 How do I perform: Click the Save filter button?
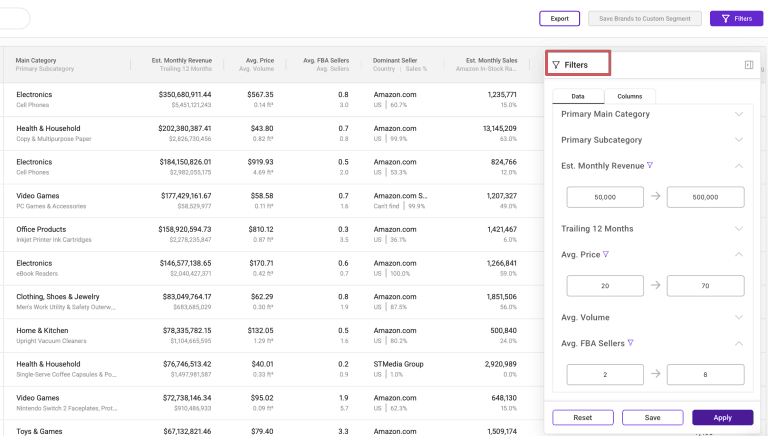pos(652,417)
